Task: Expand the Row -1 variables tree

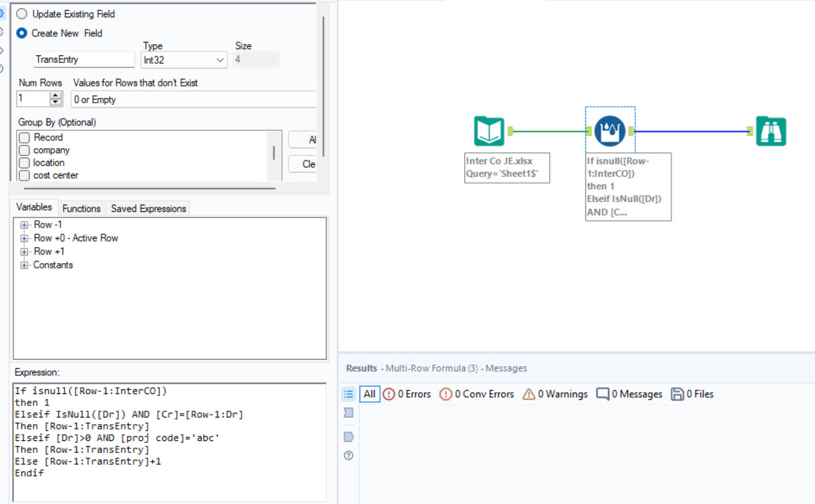Action: click(x=23, y=224)
